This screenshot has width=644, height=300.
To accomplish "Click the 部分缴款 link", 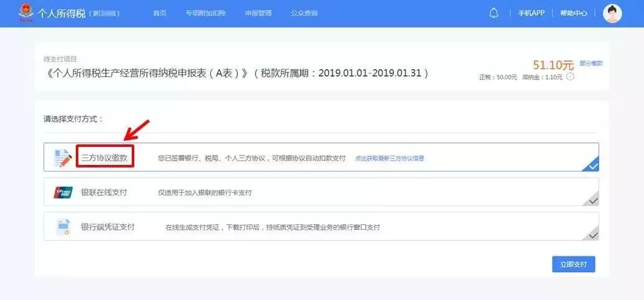I will pyautogui.click(x=591, y=63).
